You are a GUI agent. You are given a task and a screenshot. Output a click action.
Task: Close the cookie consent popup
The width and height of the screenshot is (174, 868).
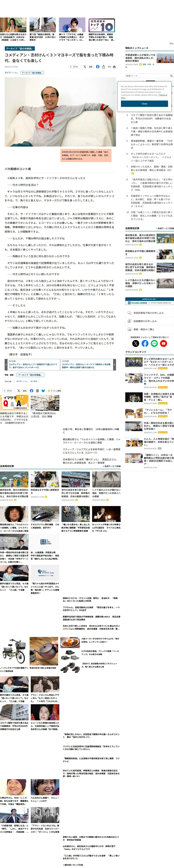point(144,104)
